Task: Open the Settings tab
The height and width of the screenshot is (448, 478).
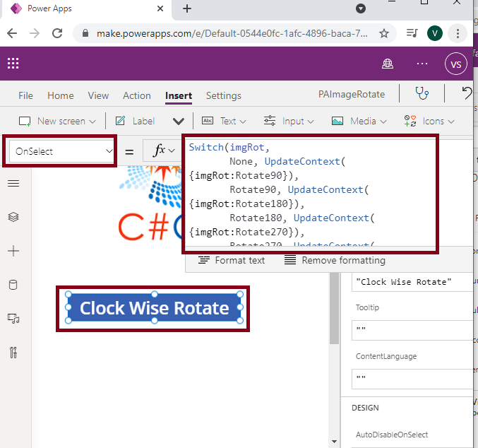Action: tap(223, 96)
